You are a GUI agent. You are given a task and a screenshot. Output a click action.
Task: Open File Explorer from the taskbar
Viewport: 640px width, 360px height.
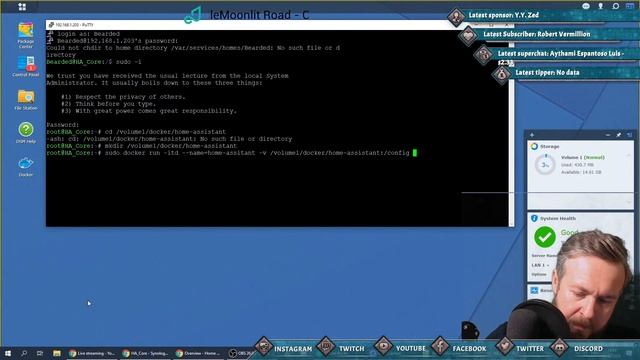57,353
